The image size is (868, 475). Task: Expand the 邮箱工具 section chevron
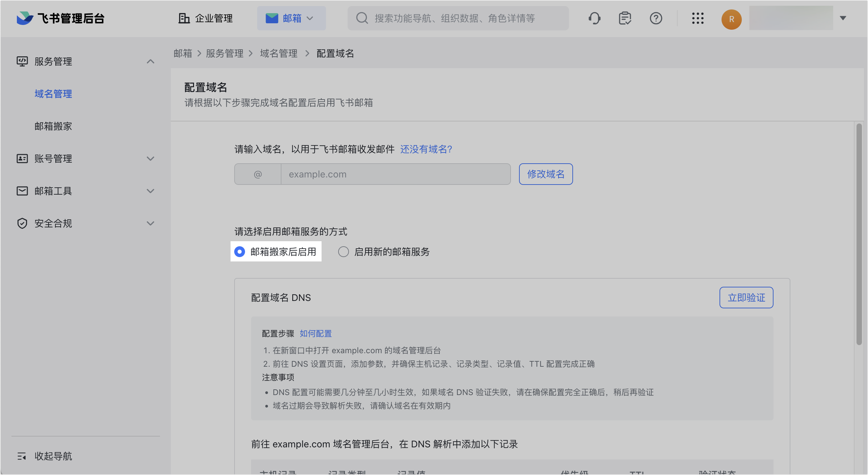[151, 191]
